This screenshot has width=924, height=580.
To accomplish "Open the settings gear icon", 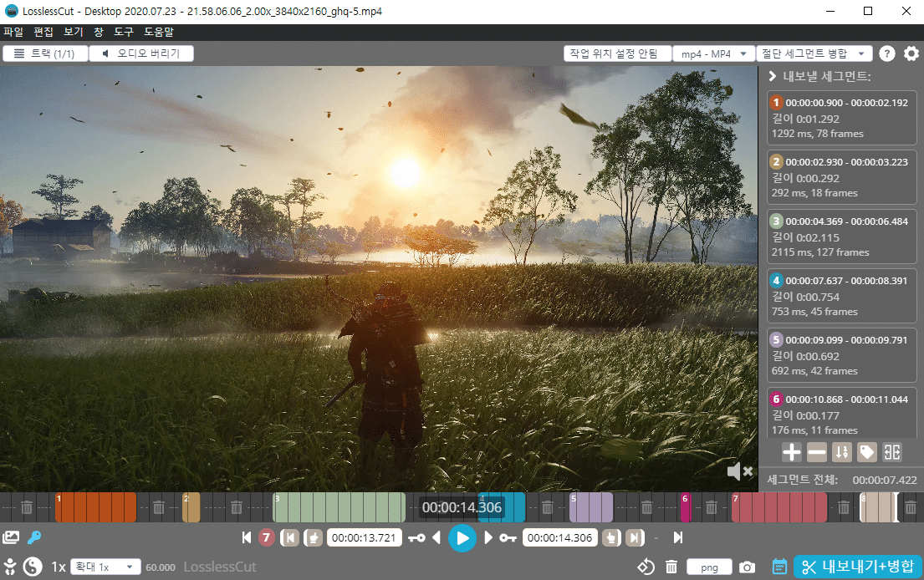I will click(911, 53).
